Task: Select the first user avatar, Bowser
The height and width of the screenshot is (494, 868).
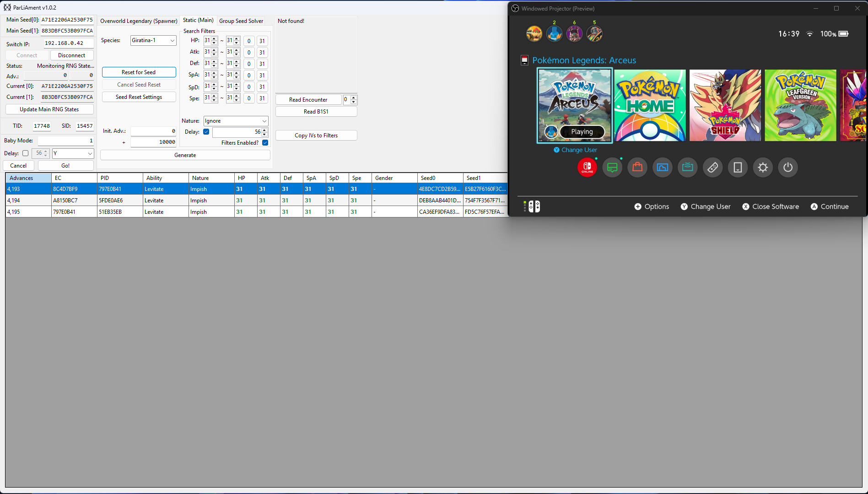Action: (x=534, y=33)
